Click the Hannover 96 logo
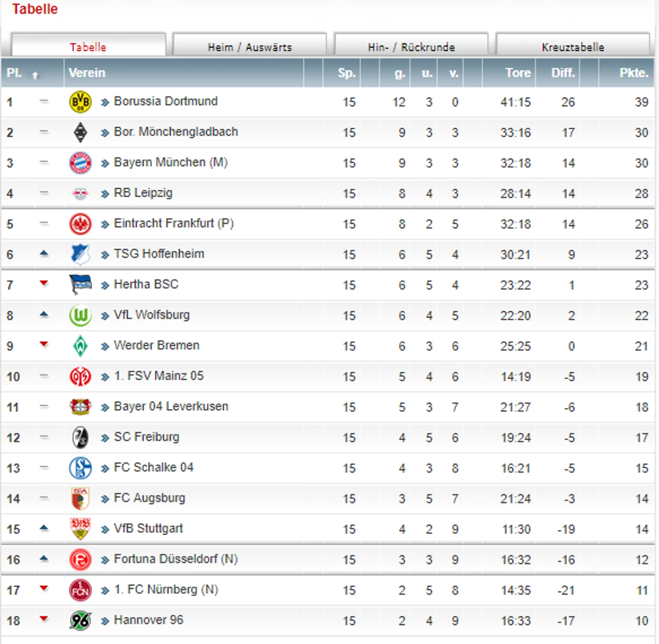The image size is (659, 644). coord(80,621)
